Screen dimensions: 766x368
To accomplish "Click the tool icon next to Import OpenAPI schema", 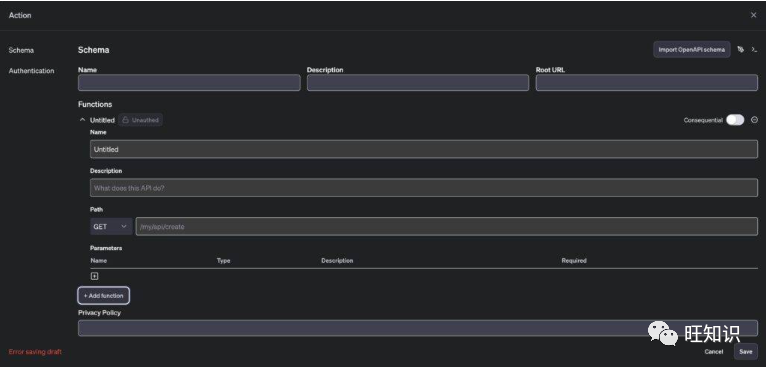I will (741, 49).
